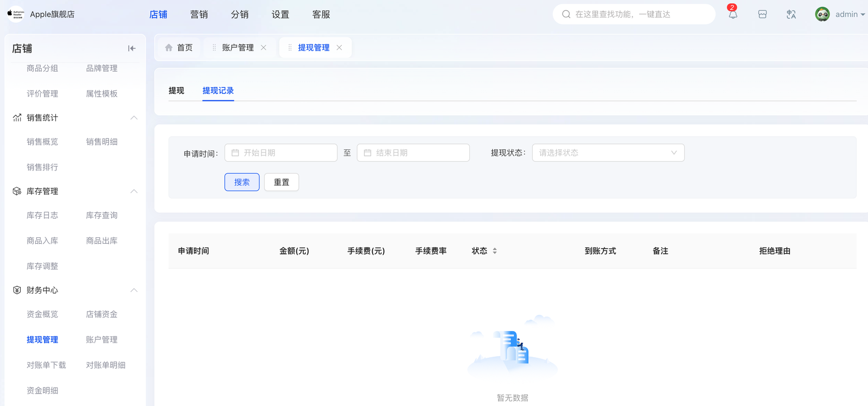The width and height of the screenshot is (868, 406).
Task: Open the language translation icon
Action: point(791,15)
